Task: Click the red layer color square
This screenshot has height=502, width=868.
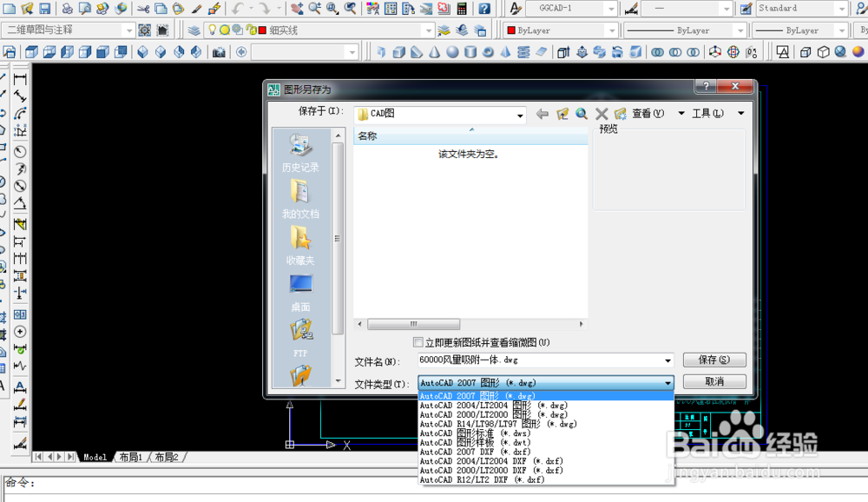Action: [x=262, y=30]
